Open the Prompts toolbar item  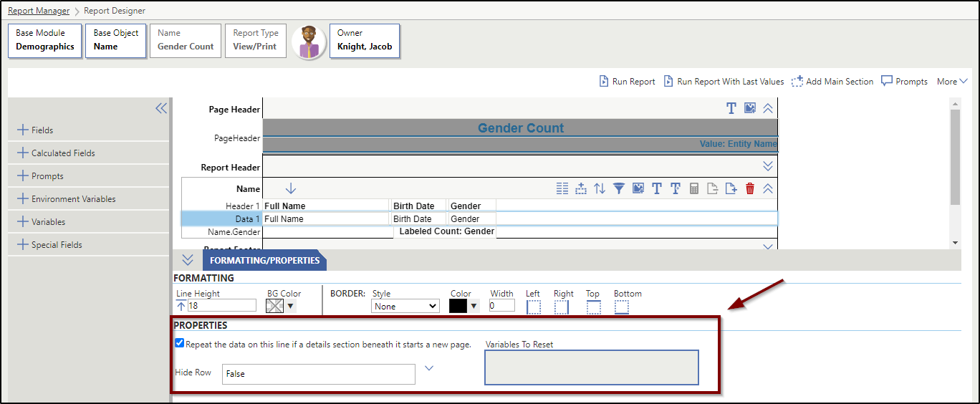pyautogui.click(x=904, y=82)
